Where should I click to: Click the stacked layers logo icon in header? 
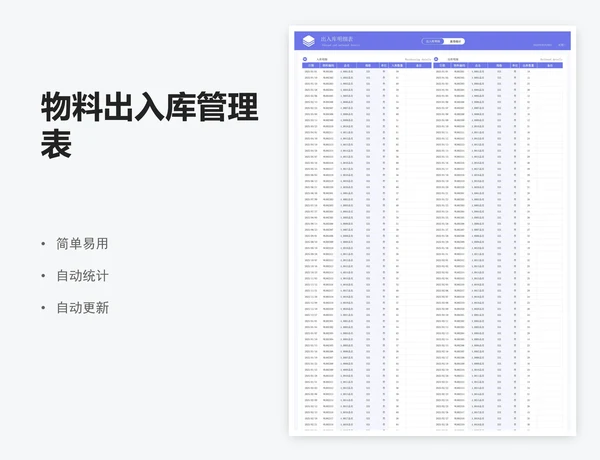coord(308,40)
